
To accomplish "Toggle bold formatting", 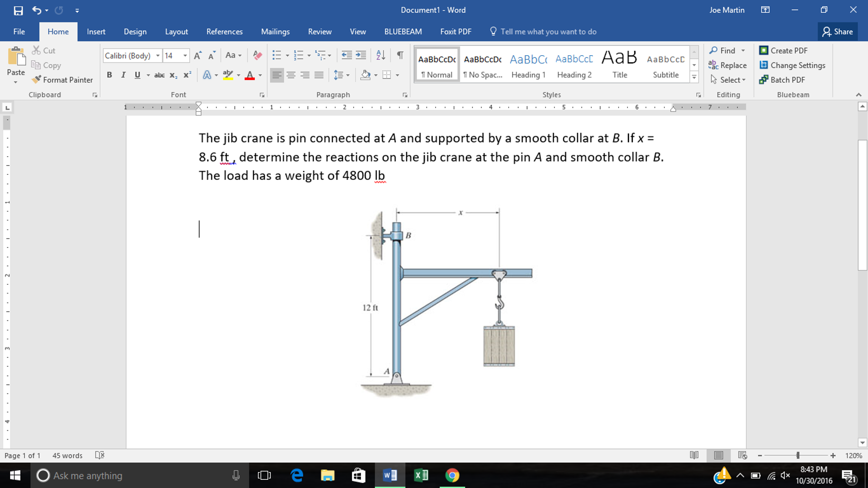I will pyautogui.click(x=109, y=75).
